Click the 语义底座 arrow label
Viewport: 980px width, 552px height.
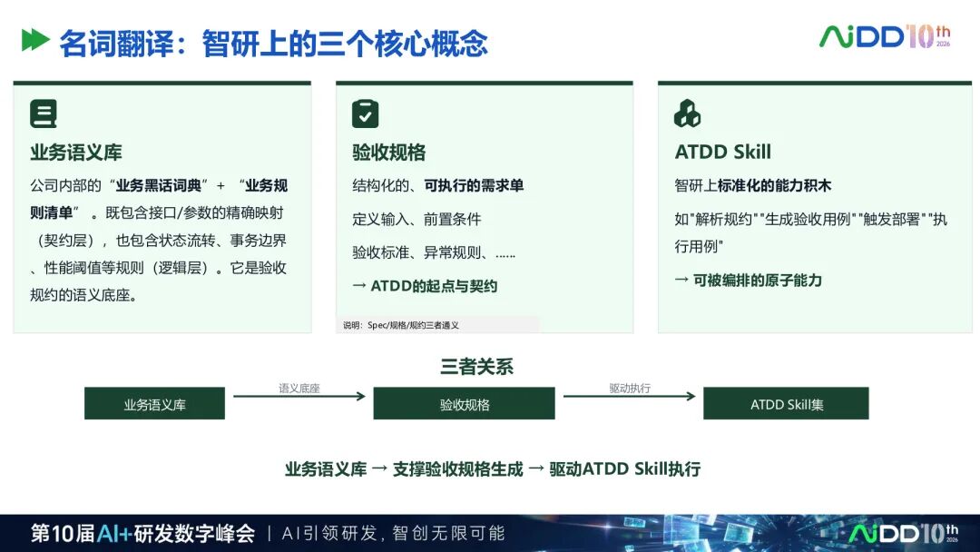[299, 389]
